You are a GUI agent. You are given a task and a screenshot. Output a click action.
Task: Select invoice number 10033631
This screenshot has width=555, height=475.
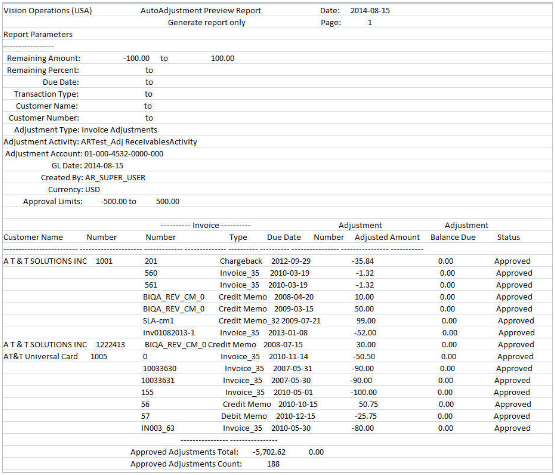(158, 380)
